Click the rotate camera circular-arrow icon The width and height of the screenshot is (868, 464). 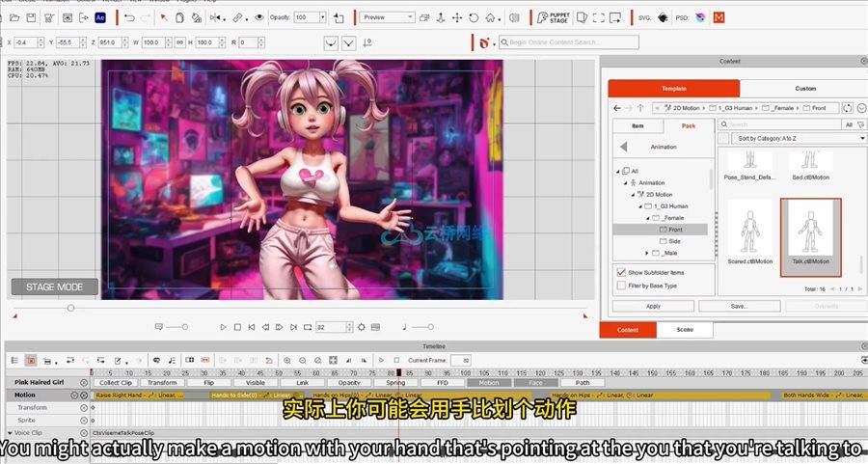click(474, 17)
